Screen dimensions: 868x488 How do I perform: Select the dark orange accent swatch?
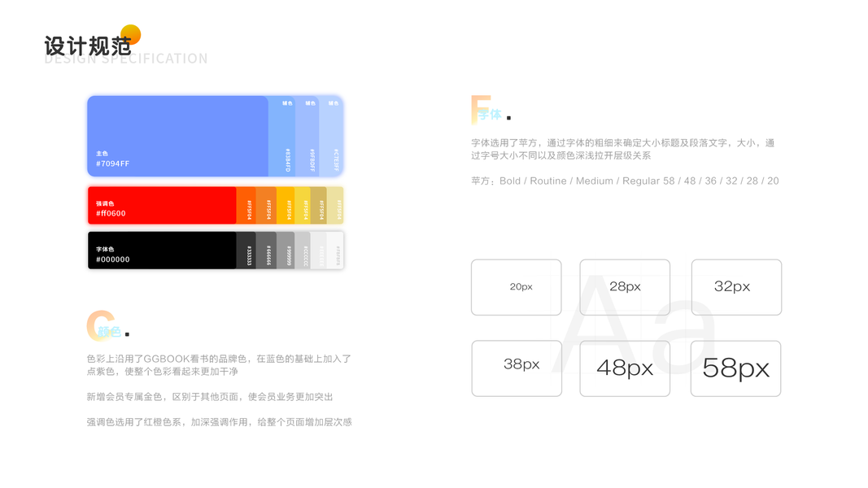point(246,205)
